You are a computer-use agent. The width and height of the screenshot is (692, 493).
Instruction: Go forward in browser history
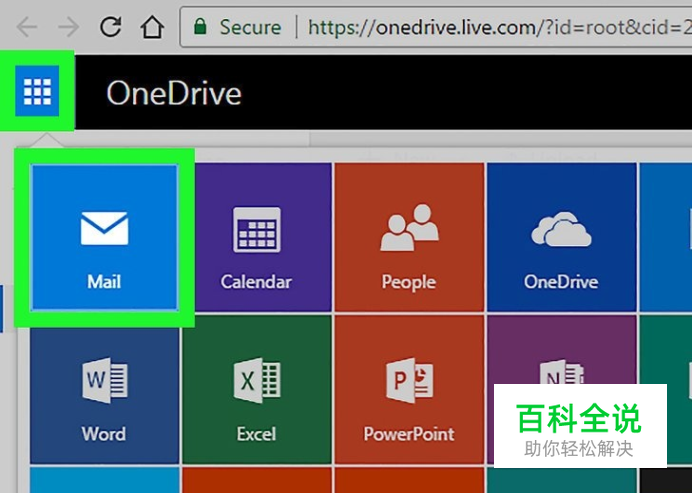(68, 27)
